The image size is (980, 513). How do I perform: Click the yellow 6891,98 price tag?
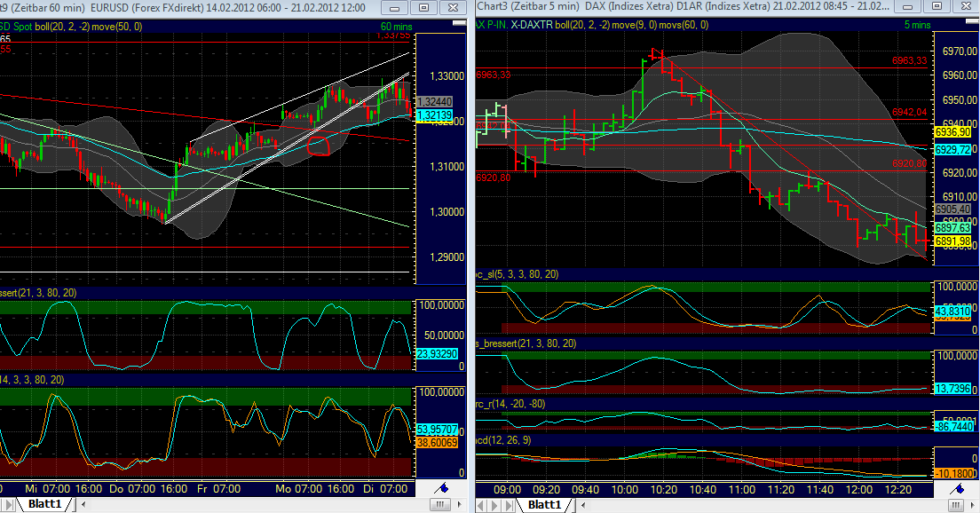click(953, 241)
